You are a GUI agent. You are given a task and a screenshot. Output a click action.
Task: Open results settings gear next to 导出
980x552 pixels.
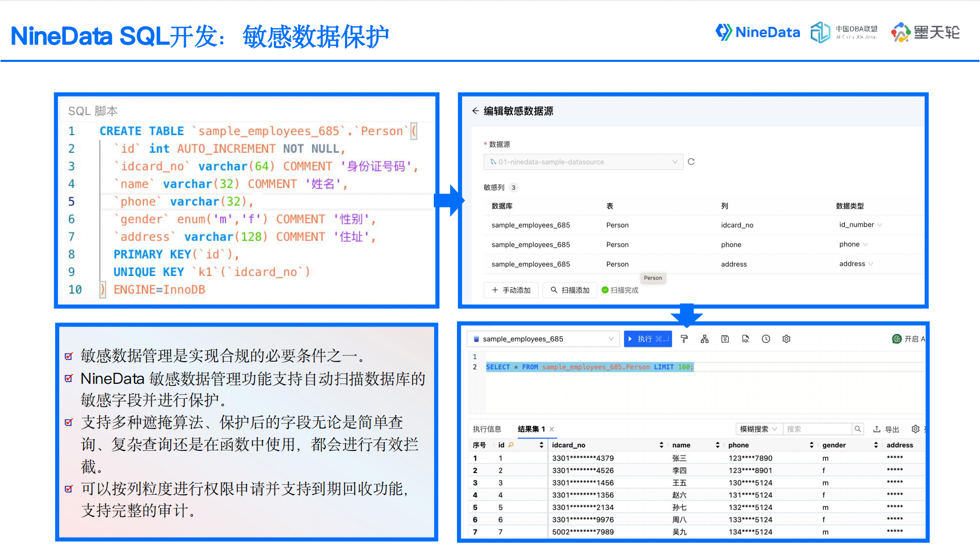pyautogui.click(x=916, y=429)
